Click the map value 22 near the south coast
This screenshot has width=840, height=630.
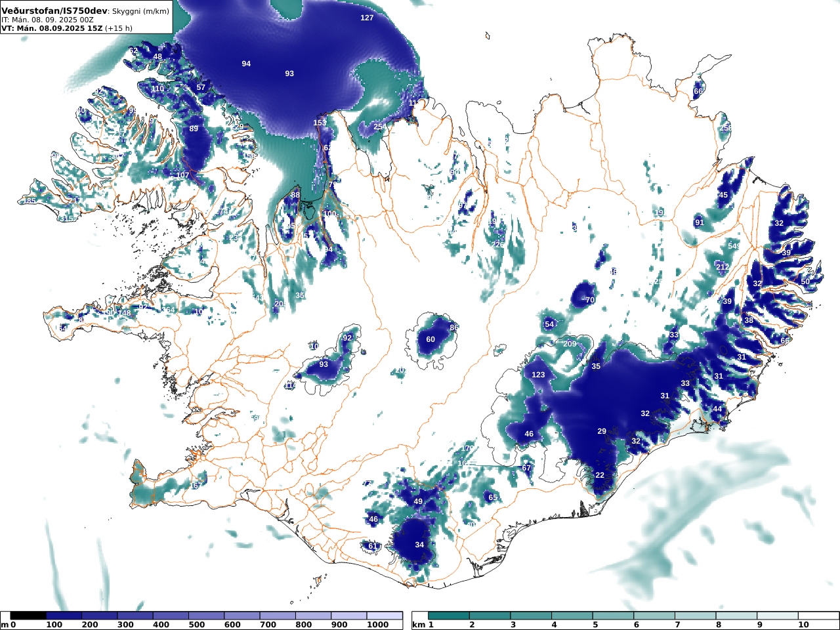600,475
